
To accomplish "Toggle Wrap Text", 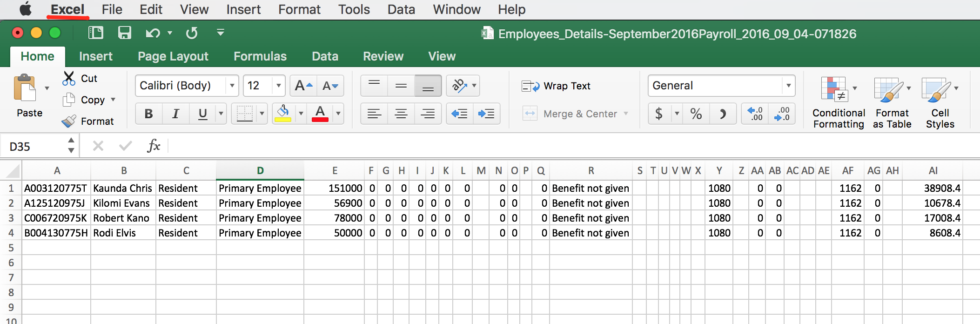I will pos(556,86).
